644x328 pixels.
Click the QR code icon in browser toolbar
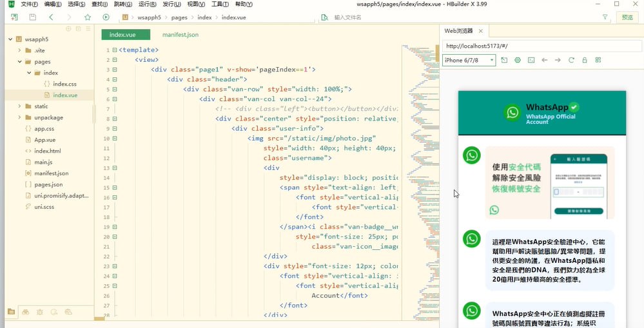tap(598, 60)
